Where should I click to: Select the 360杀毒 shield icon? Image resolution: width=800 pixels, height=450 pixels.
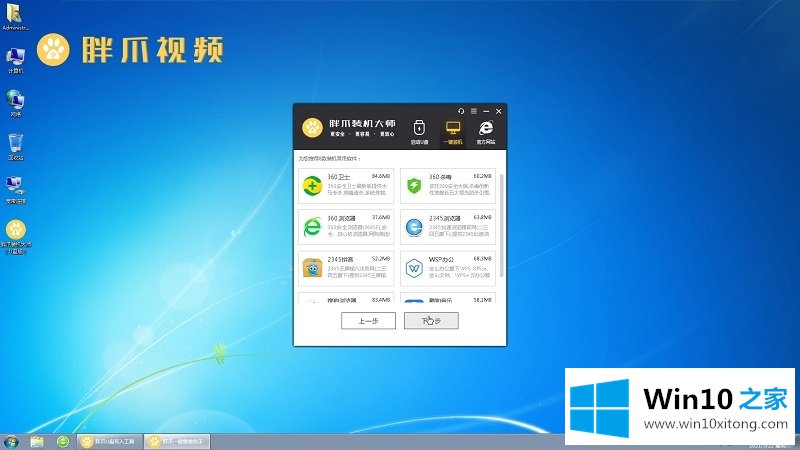(x=414, y=186)
